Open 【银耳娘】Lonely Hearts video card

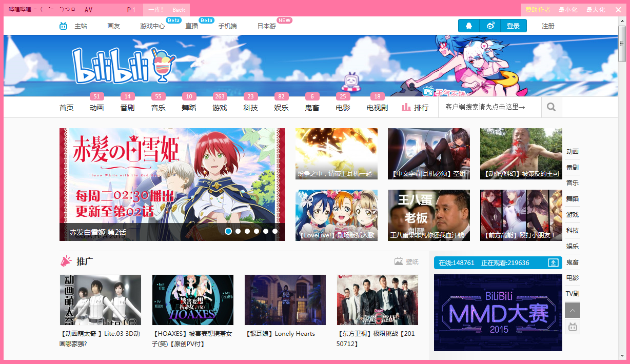(x=285, y=306)
